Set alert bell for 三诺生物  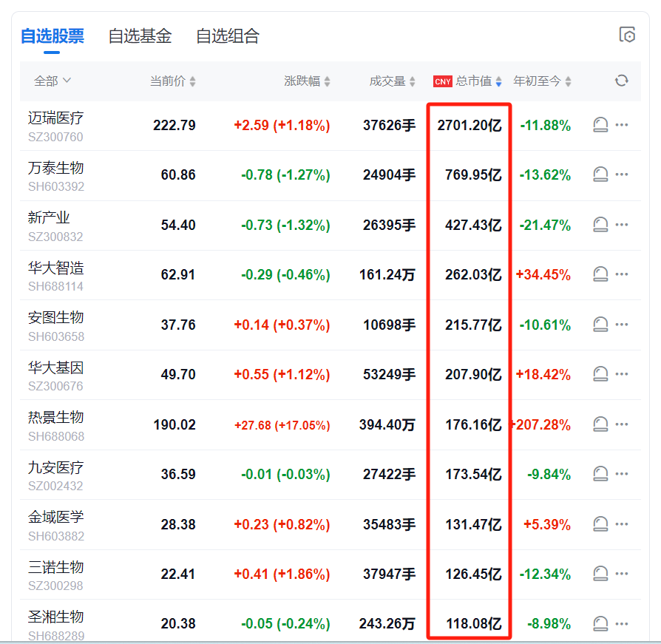click(600, 574)
